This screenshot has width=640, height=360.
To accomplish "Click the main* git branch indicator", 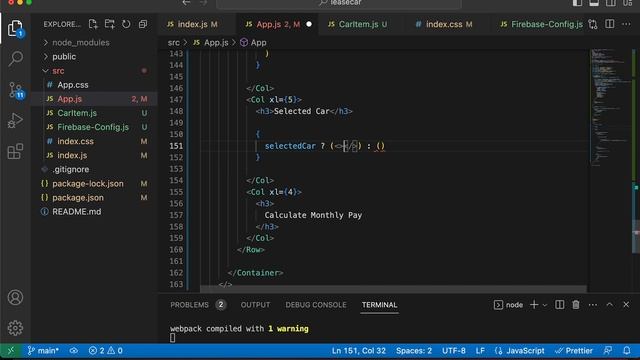I will (x=43, y=351).
